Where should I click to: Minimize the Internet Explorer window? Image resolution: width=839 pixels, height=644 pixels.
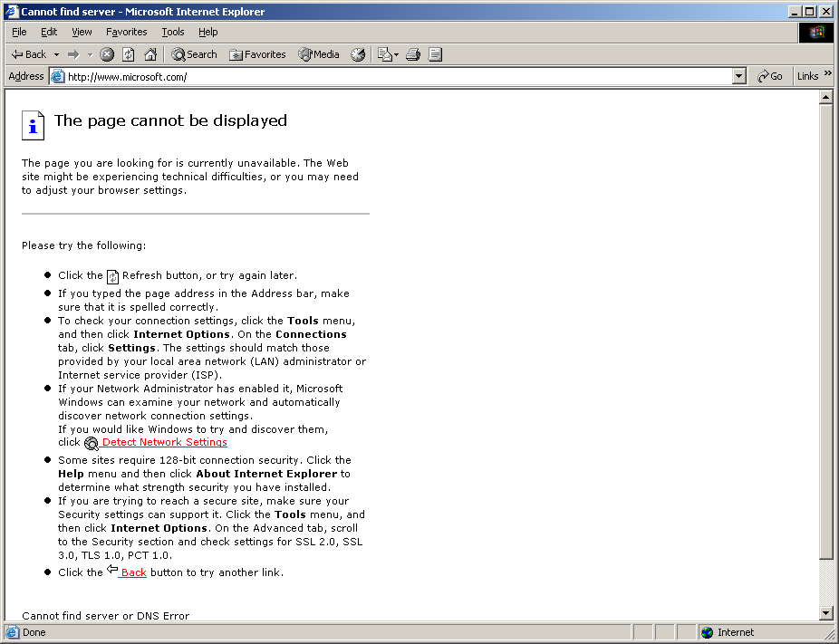click(x=796, y=11)
